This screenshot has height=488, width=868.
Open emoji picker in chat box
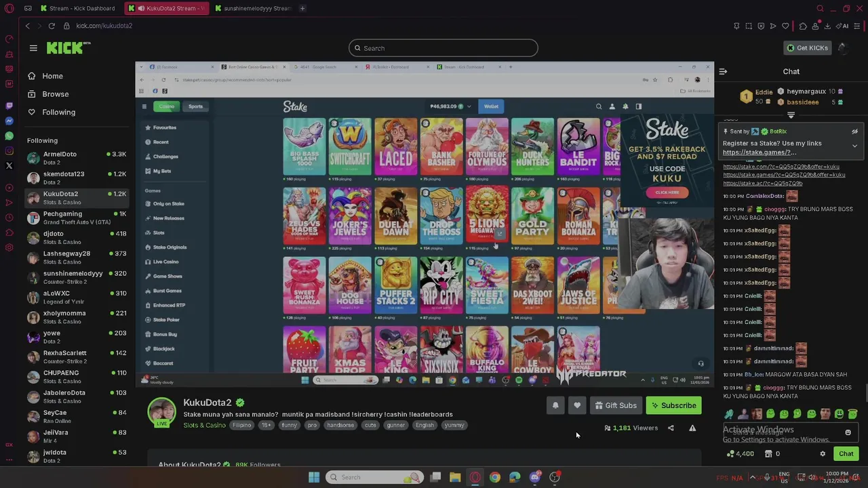pyautogui.click(x=848, y=432)
